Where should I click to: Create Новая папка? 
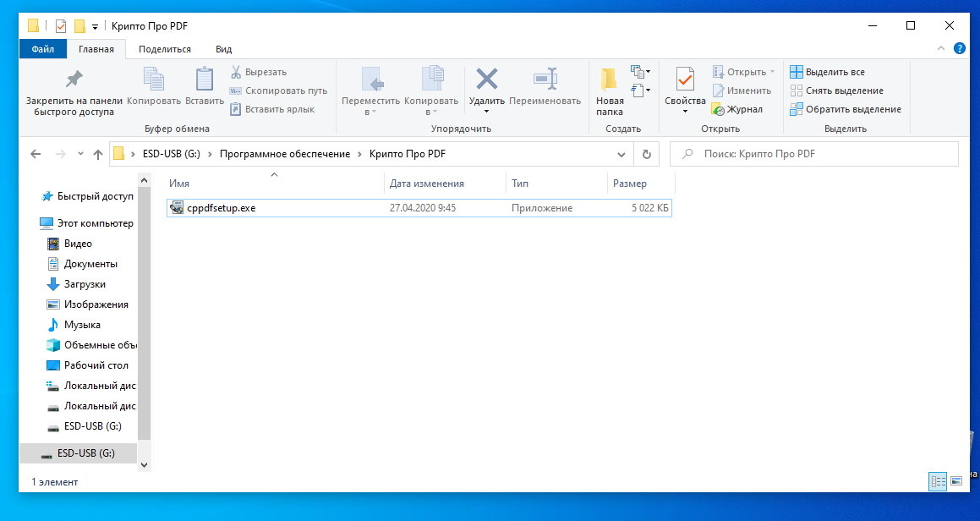[610, 91]
